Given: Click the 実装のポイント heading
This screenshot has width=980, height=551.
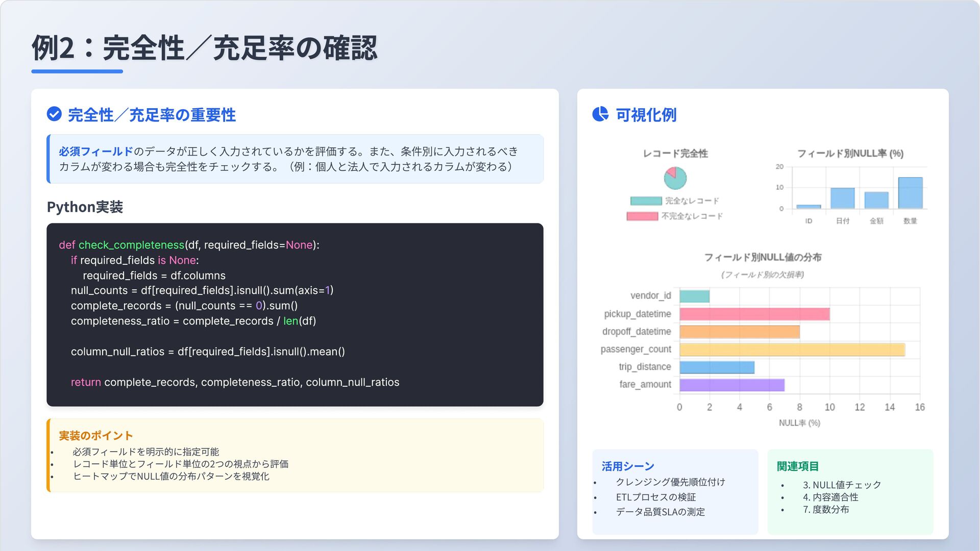Looking at the screenshot, I should 96,436.
